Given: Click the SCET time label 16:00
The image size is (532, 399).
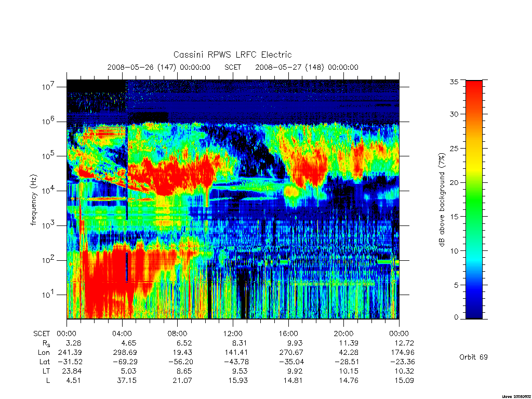Looking at the screenshot, I should (288, 334).
